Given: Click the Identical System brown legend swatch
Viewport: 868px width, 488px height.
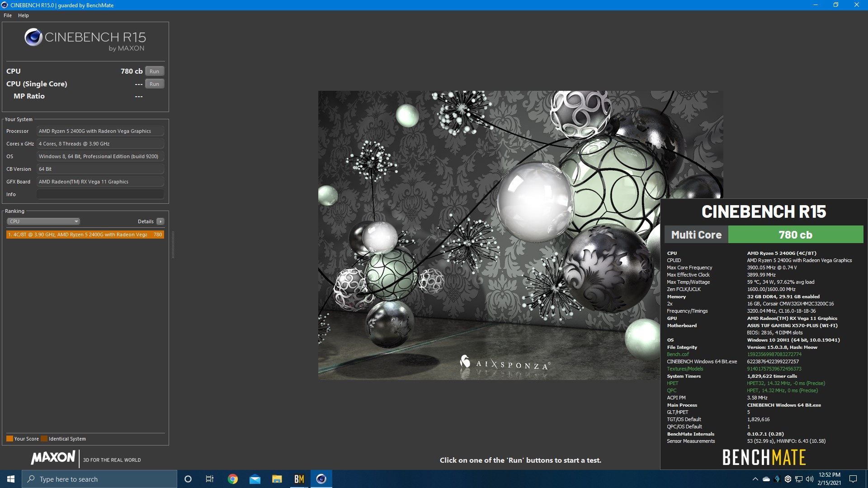Looking at the screenshot, I should tap(44, 439).
